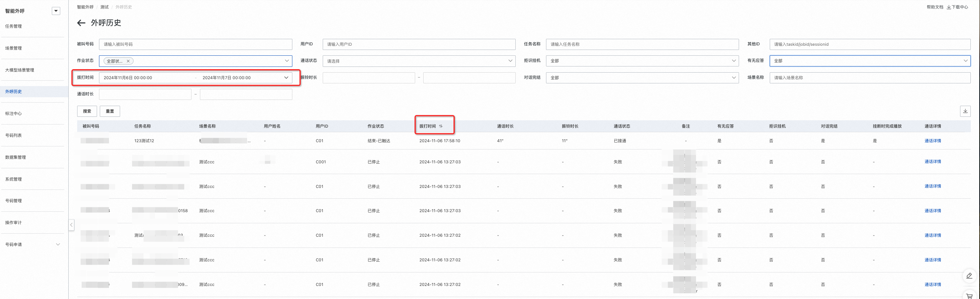Click the 重置 button
980x299 pixels.
[x=110, y=111]
